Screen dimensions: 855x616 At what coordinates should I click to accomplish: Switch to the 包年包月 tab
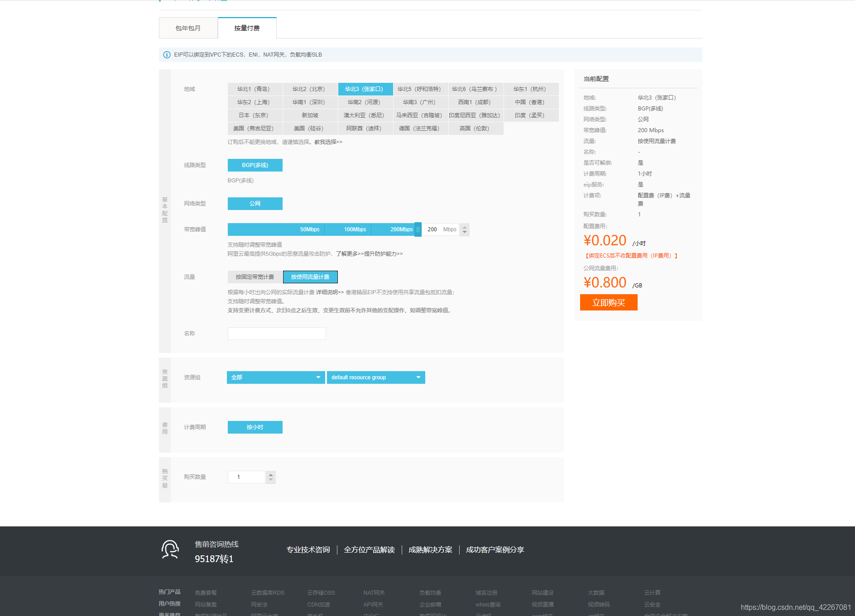coord(188,28)
